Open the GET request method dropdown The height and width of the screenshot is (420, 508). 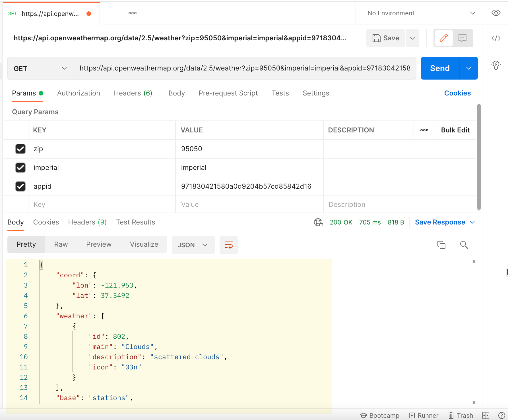[40, 68]
